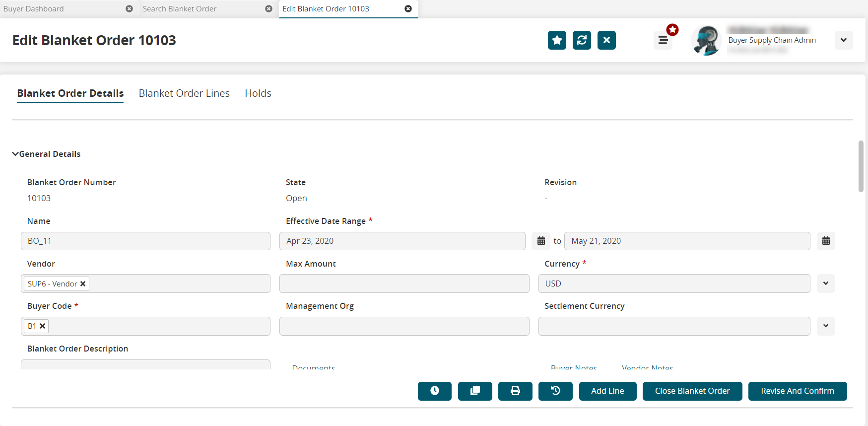Click the Edit Blanket Order 10103 heading
Image resolution: width=868 pixels, height=426 pixels.
coord(94,40)
